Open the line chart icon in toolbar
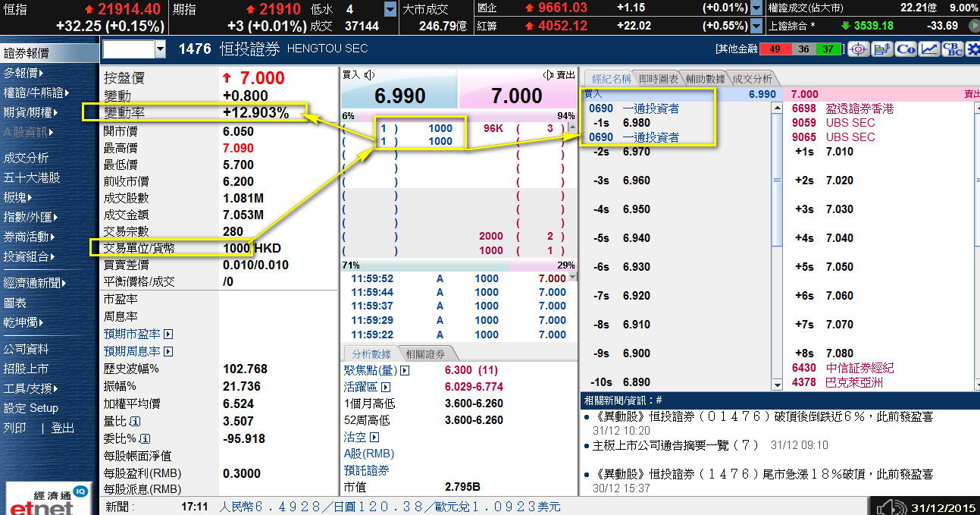The image size is (980, 515). click(x=928, y=49)
